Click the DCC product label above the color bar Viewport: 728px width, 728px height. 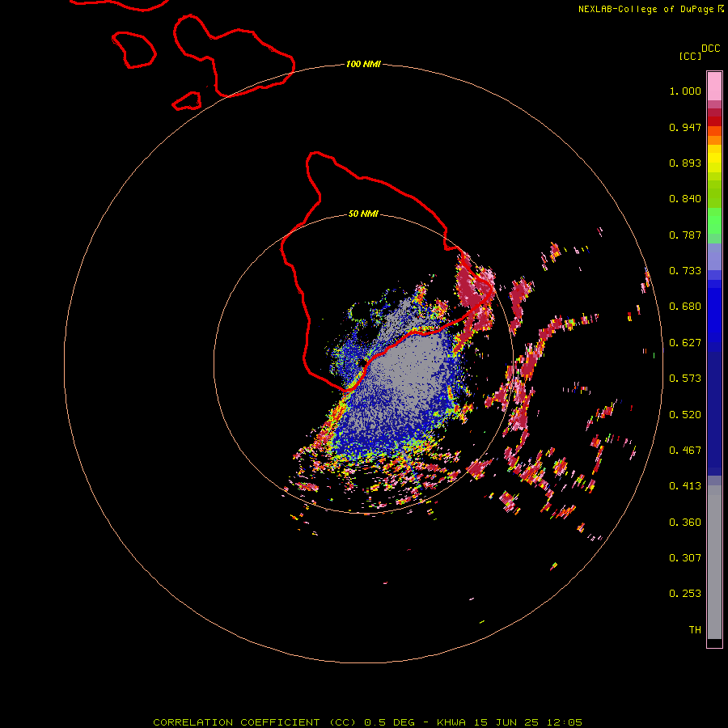tap(711, 49)
